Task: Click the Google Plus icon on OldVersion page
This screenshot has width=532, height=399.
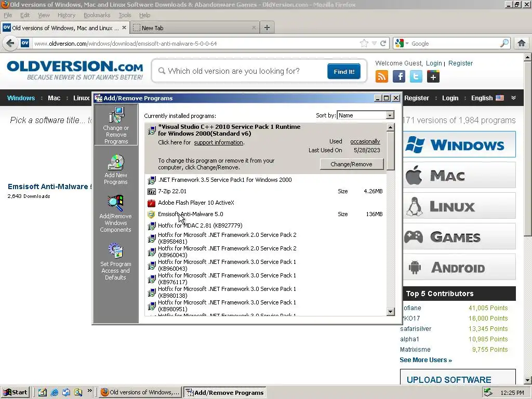Action: coord(433,76)
